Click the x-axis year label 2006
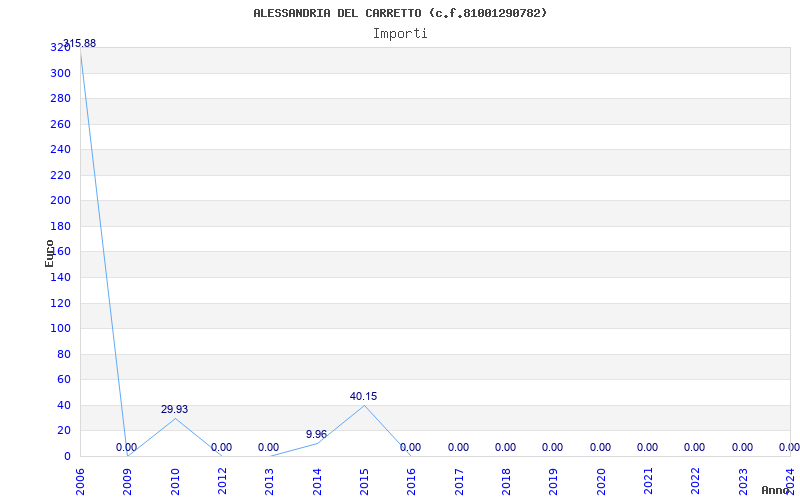Image resolution: width=800 pixels, height=500 pixels. [x=80, y=481]
